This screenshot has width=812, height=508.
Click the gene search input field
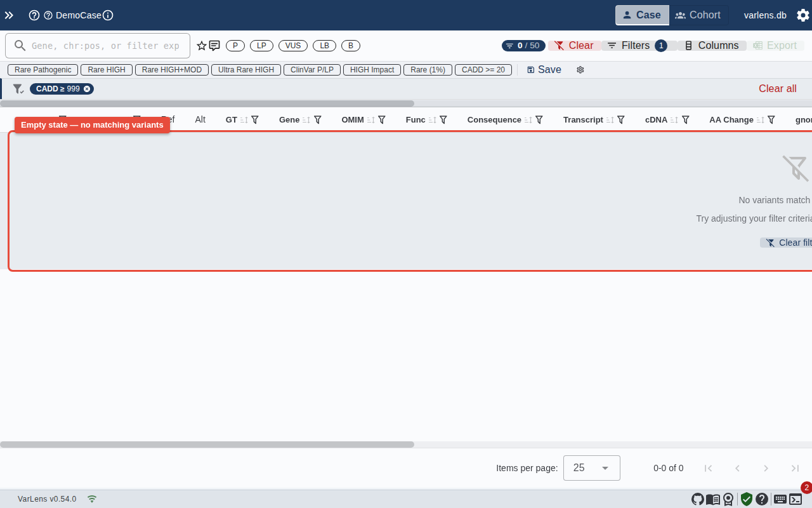point(105,46)
